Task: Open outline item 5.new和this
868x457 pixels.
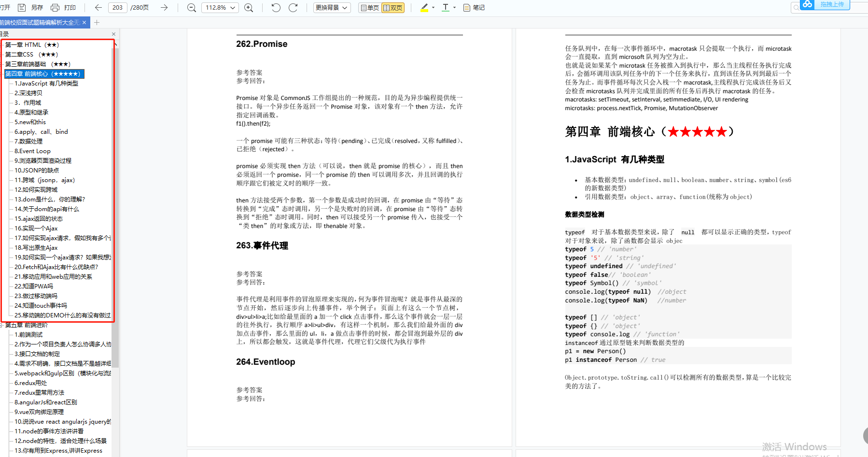Action: click(x=30, y=122)
